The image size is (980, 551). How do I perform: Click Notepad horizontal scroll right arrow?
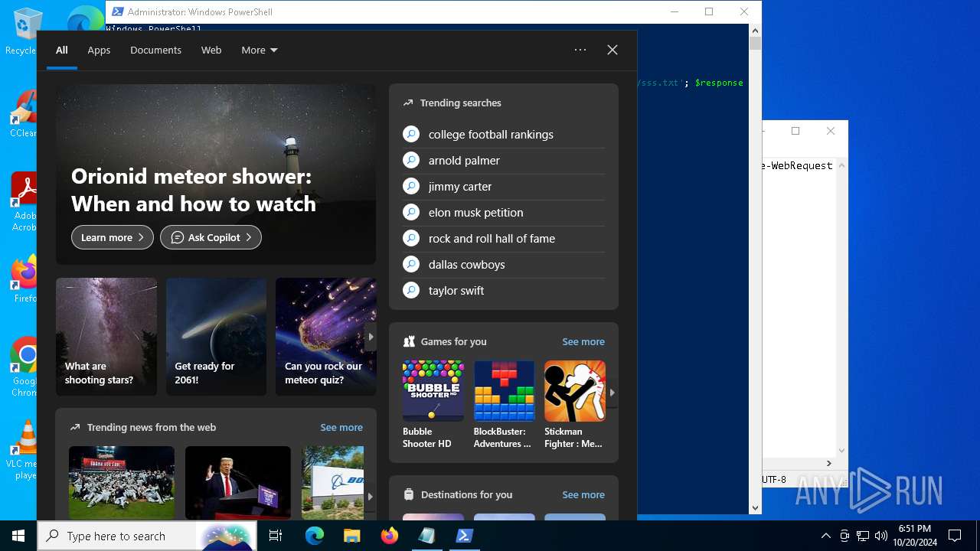828,463
